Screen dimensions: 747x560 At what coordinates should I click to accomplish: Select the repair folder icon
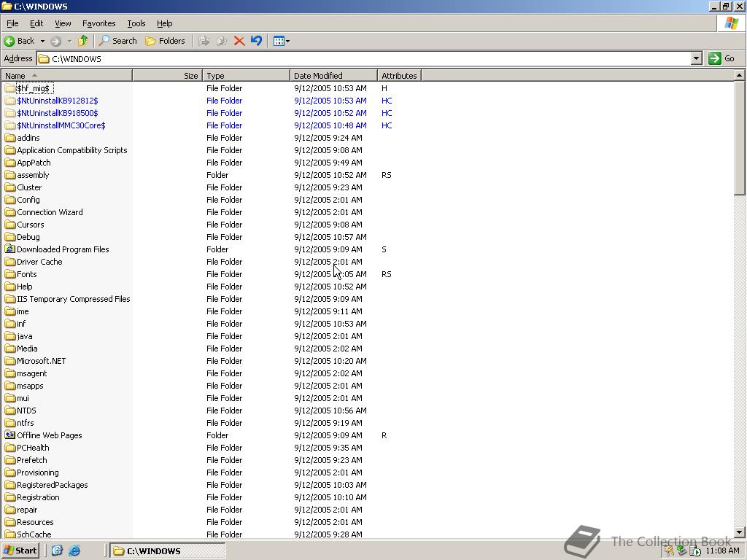click(10, 509)
